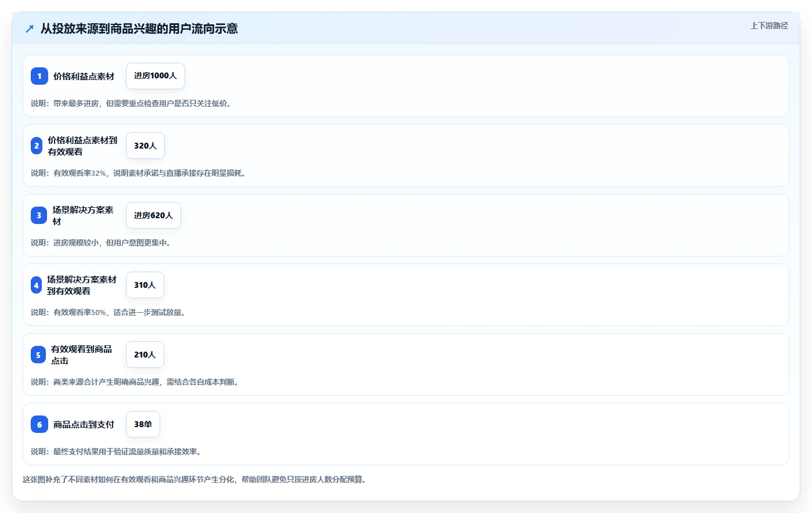812x513 pixels.
Task: Click the 38单 value chip
Action: coord(143,424)
